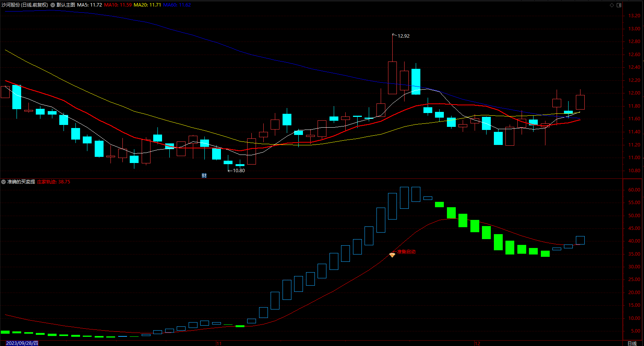This screenshot has width=644, height=346.
Task: Click the 日线 period label at bottom-right
Action: [632, 343]
